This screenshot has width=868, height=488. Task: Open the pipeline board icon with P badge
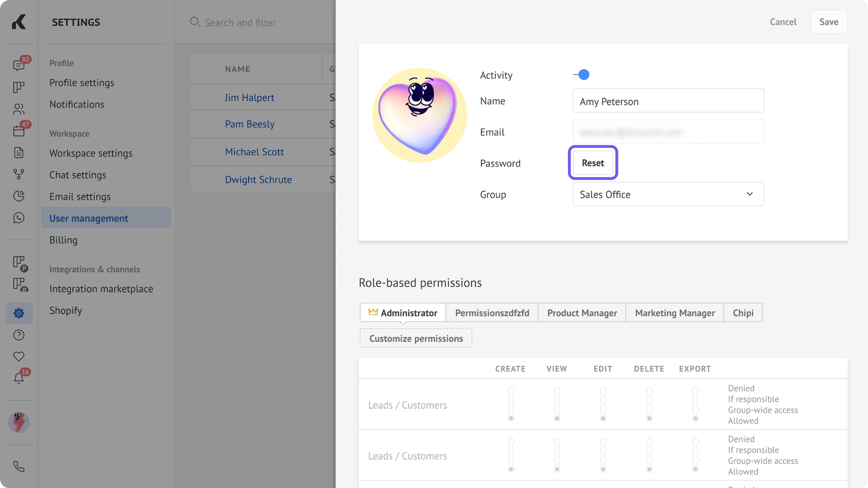[x=20, y=263]
